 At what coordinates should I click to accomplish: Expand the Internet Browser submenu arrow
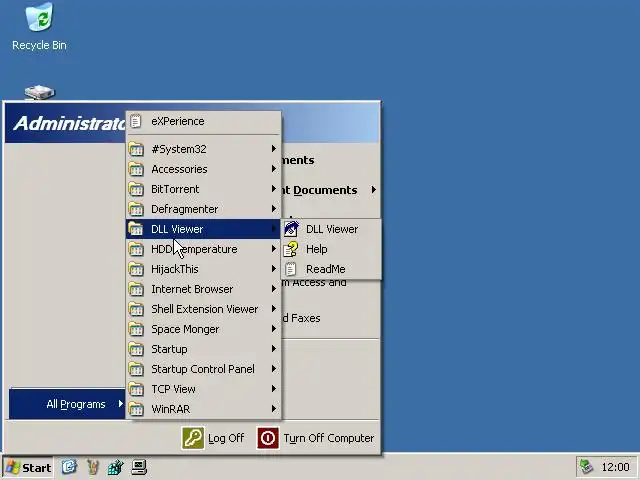pos(274,289)
